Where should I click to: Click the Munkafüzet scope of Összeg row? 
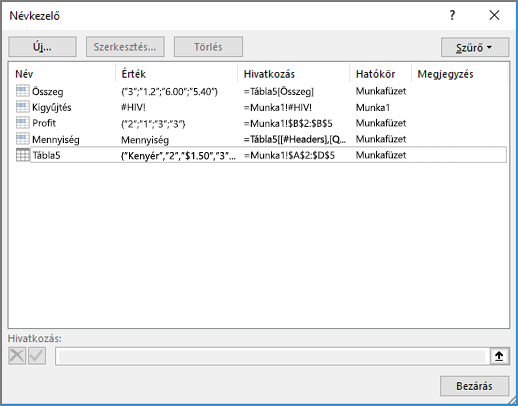(x=381, y=91)
